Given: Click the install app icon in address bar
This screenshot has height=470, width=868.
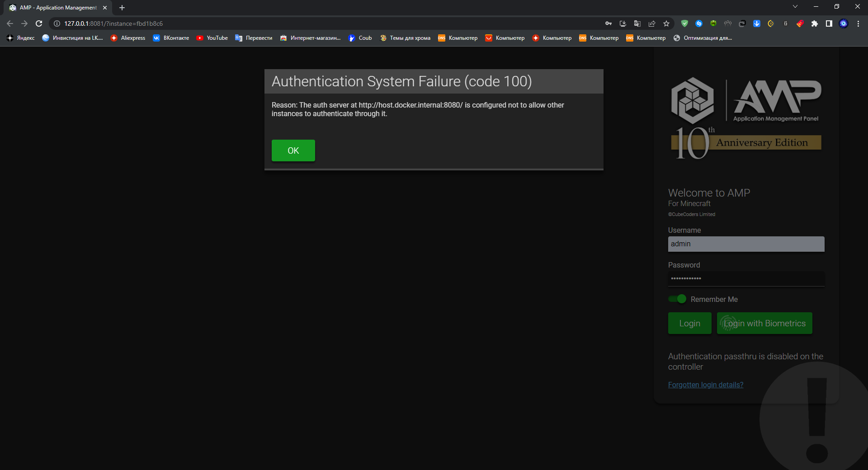Looking at the screenshot, I should pos(623,23).
